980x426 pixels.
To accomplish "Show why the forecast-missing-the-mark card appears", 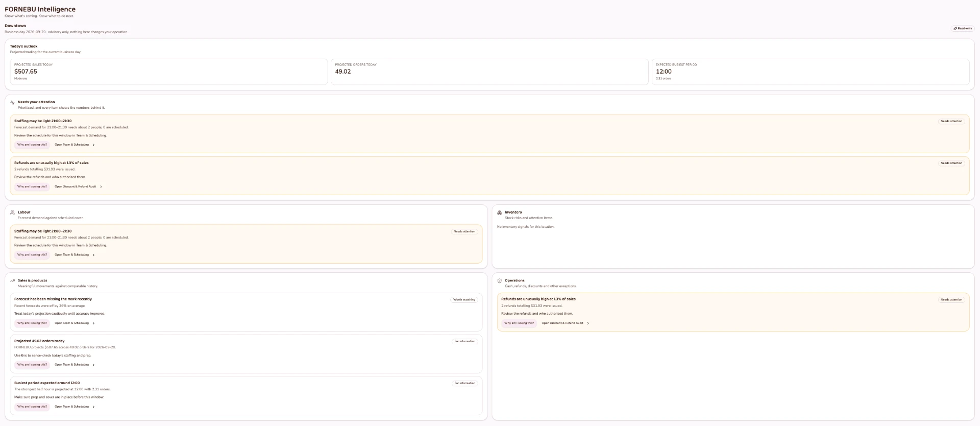I will 32,323.
